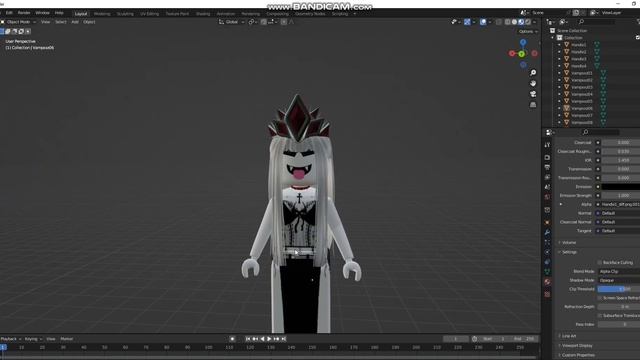Open the timeline Keying menu button

pos(33,339)
